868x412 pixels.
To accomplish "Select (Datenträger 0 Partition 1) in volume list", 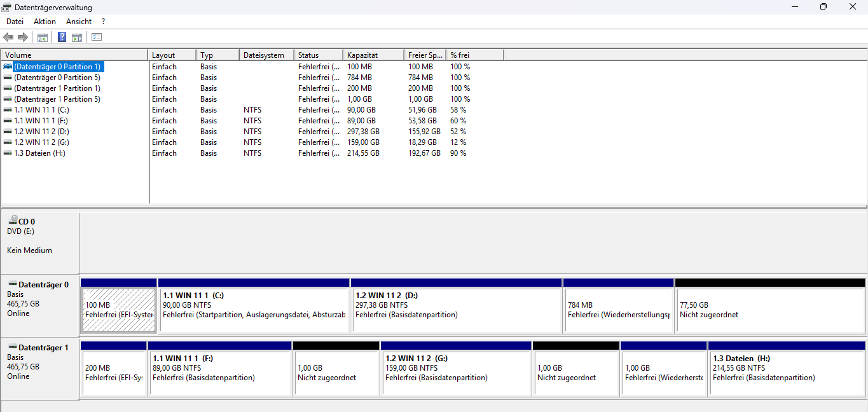I will 57,66.
